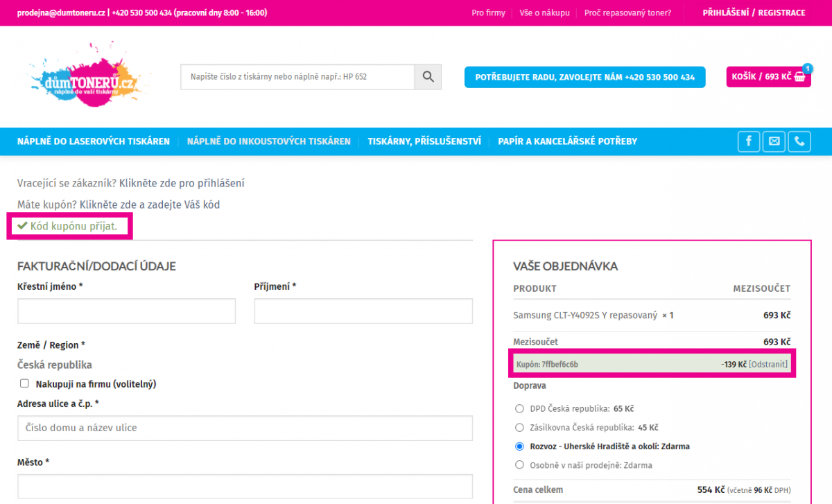Click the phone icon in navigation bar

799,141
